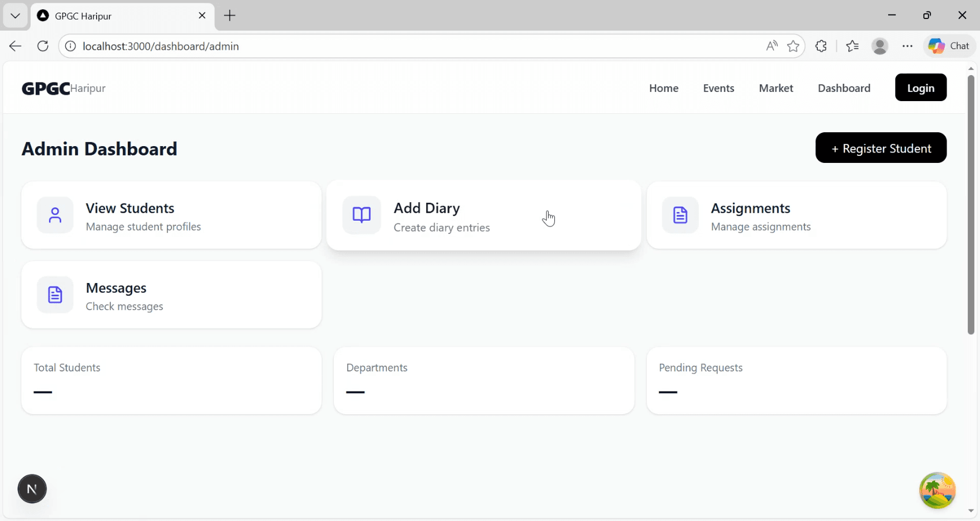980x521 pixels.
Task: Open the read aloud control
Action: 772,46
